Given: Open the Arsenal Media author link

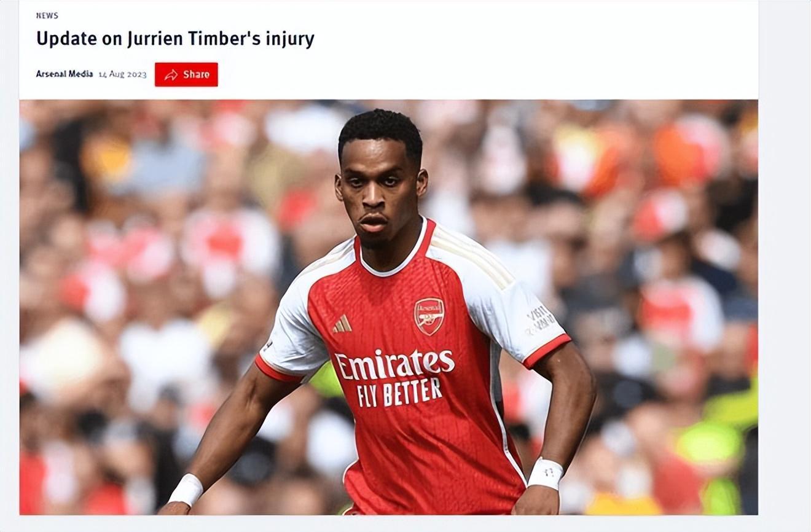Looking at the screenshot, I should (x=65, y=74).
